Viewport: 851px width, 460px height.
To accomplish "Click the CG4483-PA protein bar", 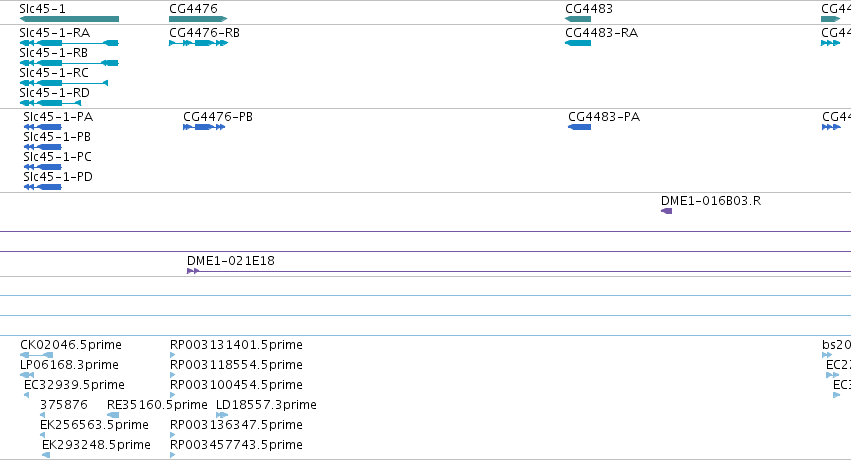I will click(x=580, y=127).
